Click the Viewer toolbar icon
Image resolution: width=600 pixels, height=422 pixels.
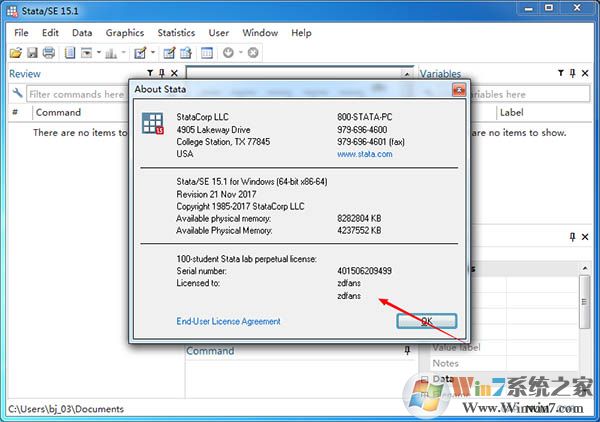pyautogui.click(x=86, y=53)
